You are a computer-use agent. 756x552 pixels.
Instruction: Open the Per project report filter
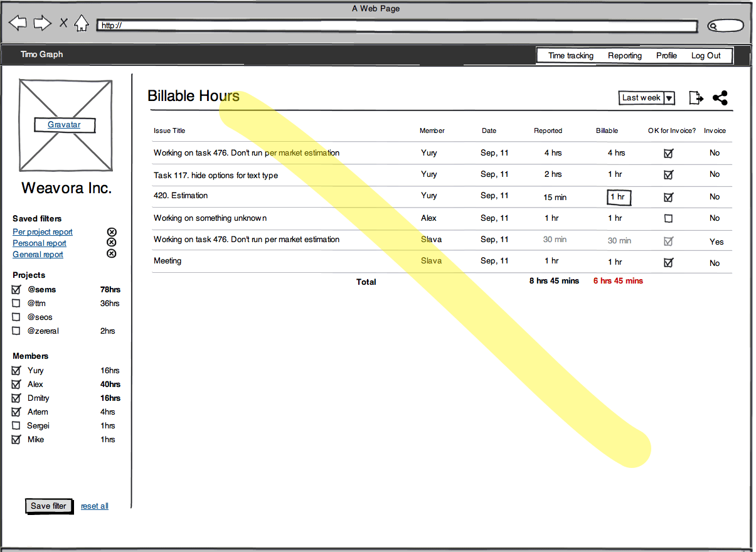(x=43, y=232)
